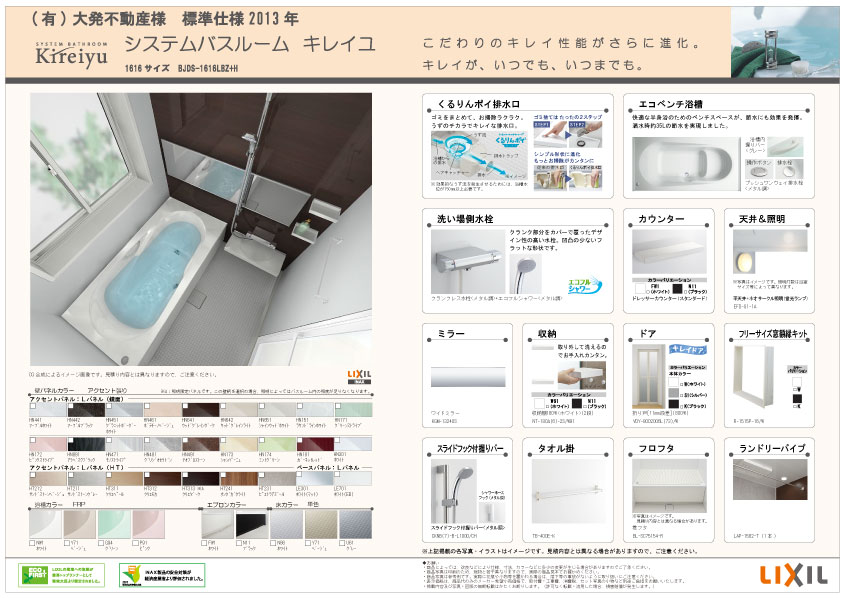Open the counter shelf photo
Image resolution: width=846 pixels, height=598 pixels.
click(669, 253)
